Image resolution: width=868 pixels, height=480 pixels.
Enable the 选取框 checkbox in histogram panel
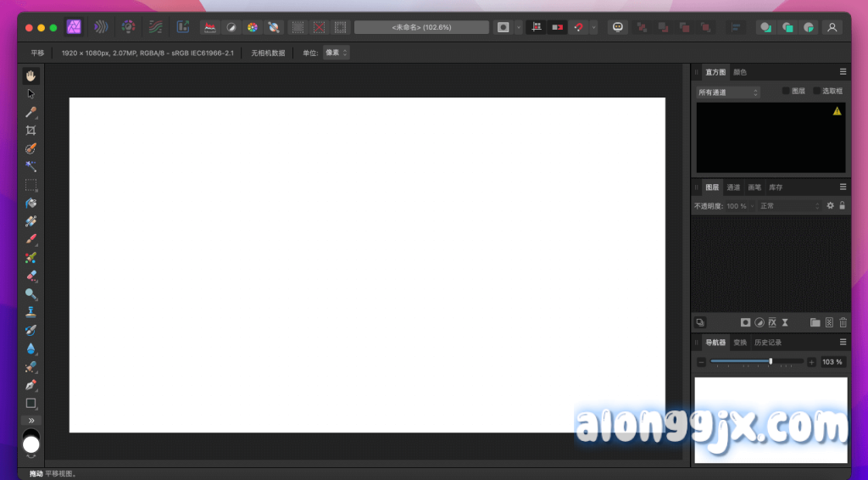coord(817,91)
